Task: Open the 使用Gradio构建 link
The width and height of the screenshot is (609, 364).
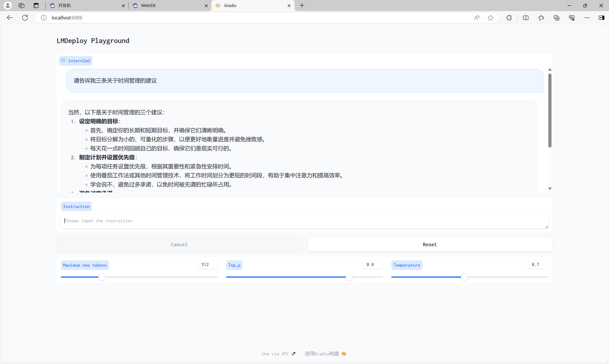Action: click(x=326, y=354)
